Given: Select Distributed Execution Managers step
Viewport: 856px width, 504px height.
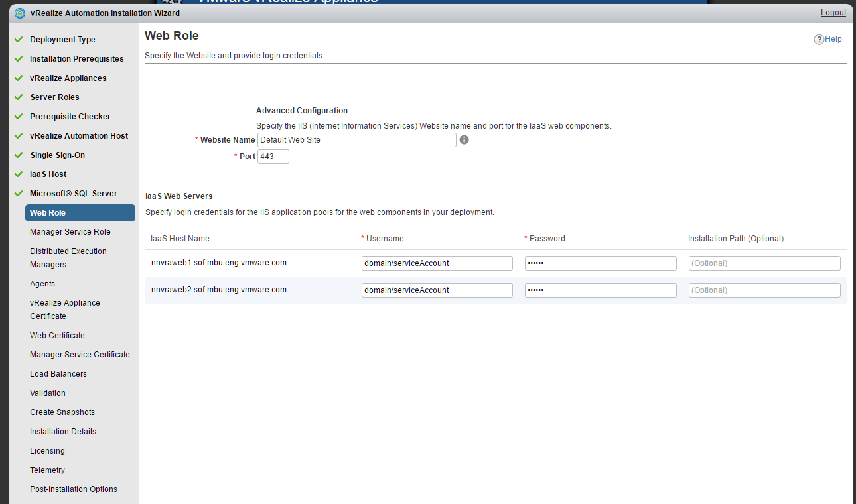Looking at the screenshot, I should pos(68,258).
